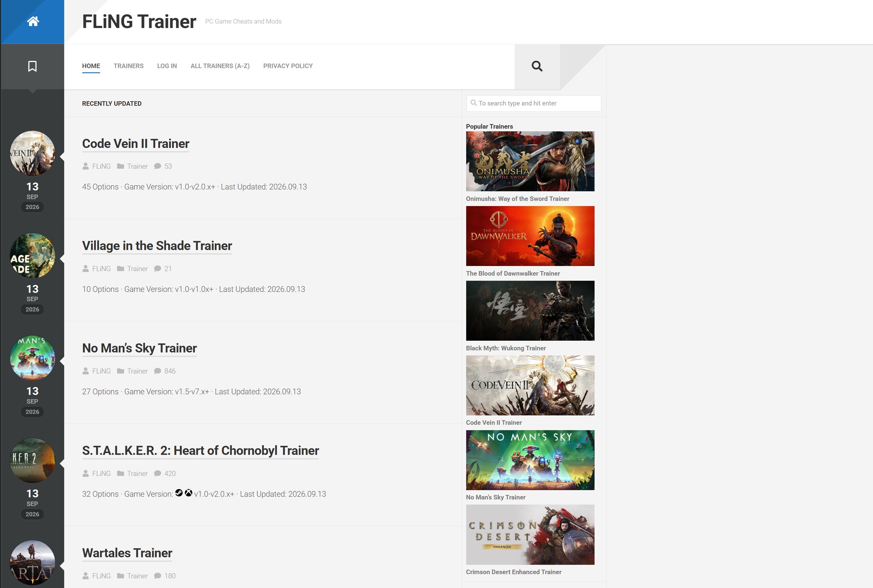
Task: Click the author icon under S.T.A.L.K.E.R. 2 Trainer
Action: click(86, 473)
